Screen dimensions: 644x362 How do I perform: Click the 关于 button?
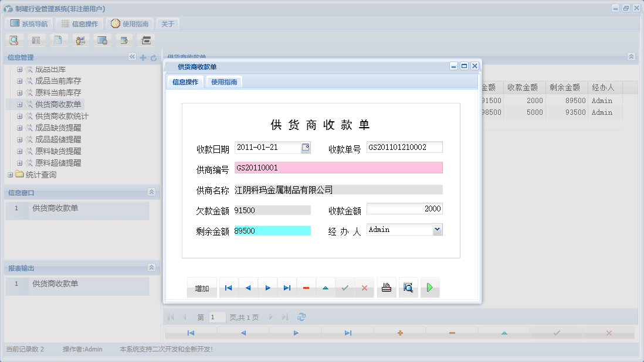(168, 23)
